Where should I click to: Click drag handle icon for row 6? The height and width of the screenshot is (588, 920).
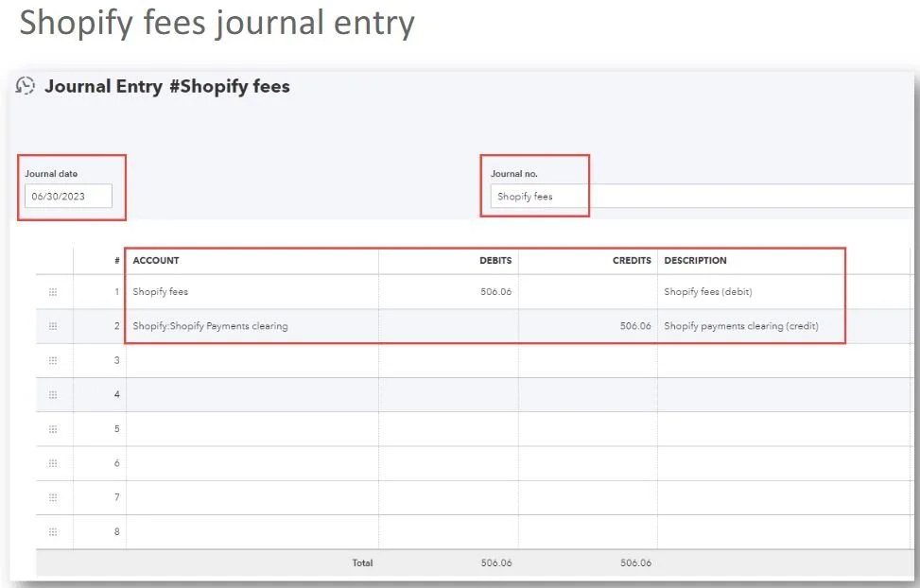coord(53,463)
